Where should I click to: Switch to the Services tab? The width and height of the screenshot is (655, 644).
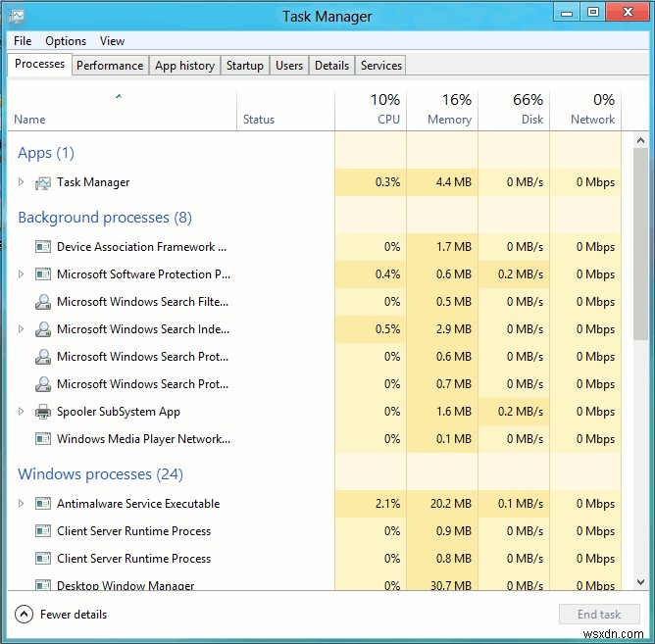[x=381, y=66]
